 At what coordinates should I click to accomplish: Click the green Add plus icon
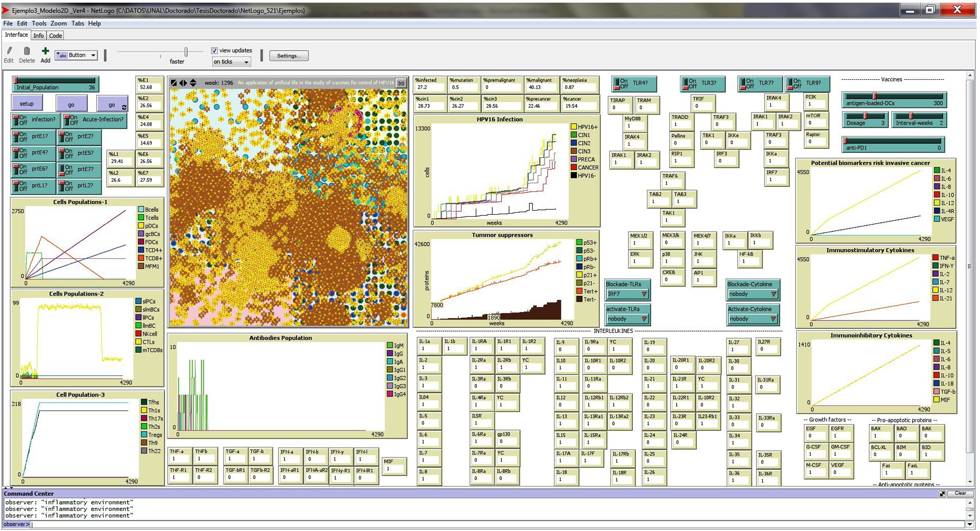point(45,50)
